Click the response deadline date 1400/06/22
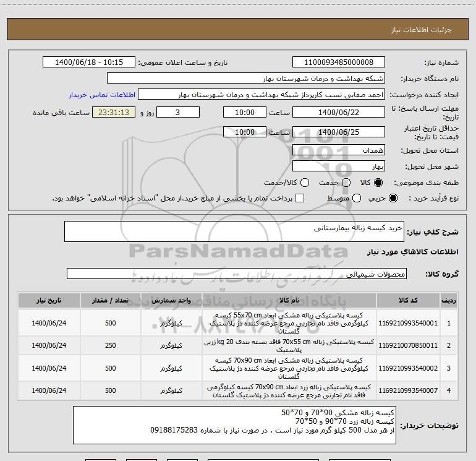The width and height of the screenshot is (476, 461). tap(339, 113)
